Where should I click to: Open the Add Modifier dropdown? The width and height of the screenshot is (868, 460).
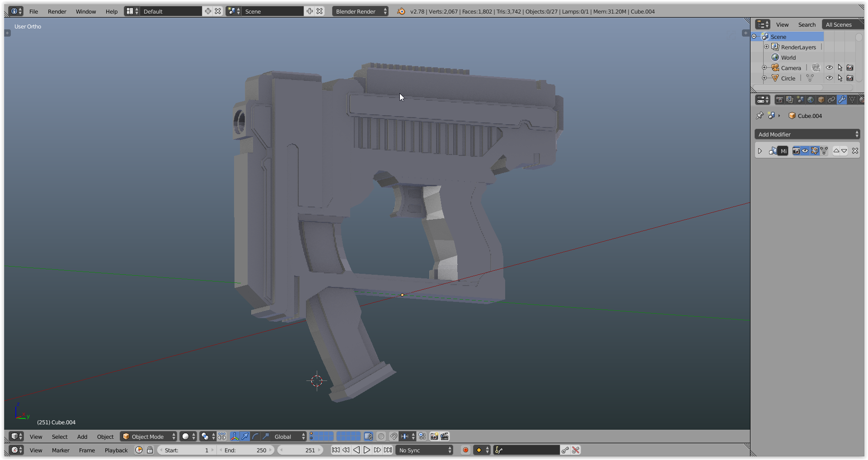tap(807, 134)
